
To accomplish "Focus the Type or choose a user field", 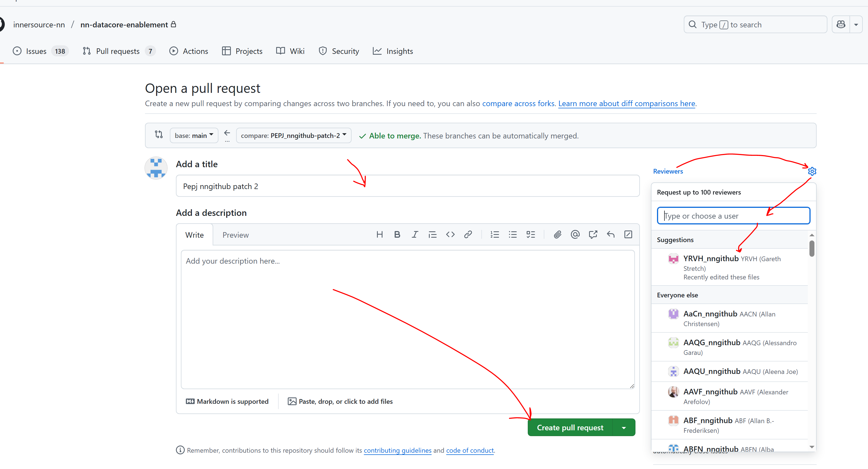I will pyautogui.click(x=734, y=216).
